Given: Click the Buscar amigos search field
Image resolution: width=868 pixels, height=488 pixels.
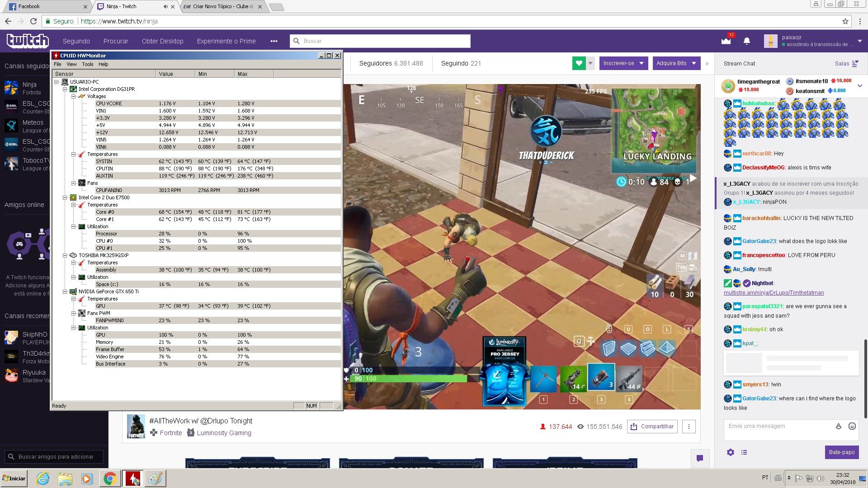Looking at the screenshot, I should [x=54, y=457].
